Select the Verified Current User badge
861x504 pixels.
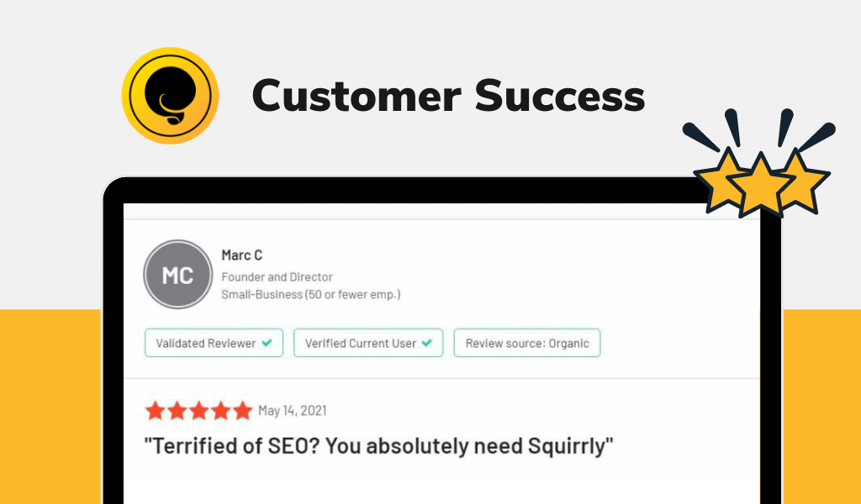(368, 343)
